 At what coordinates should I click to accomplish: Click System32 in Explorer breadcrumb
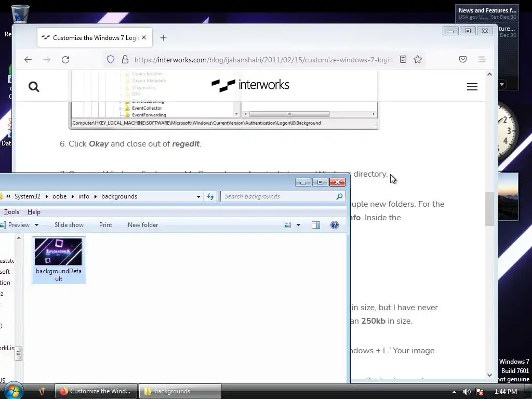coord(27,196)
